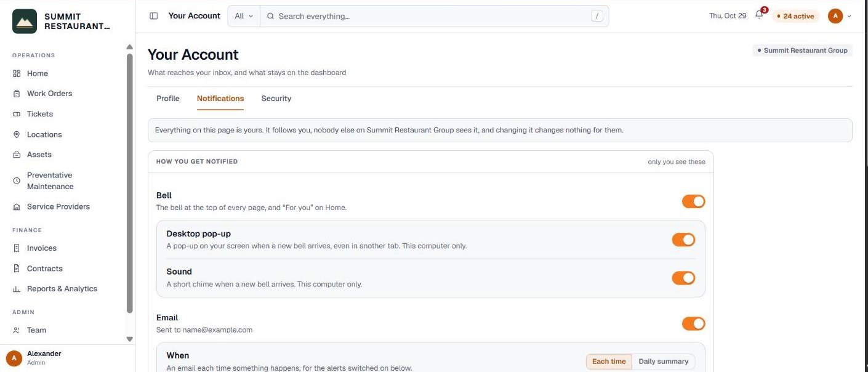Mute the Sound chime toggle
The width and height of the screenshot is (868, 372).
pos(683,278)
